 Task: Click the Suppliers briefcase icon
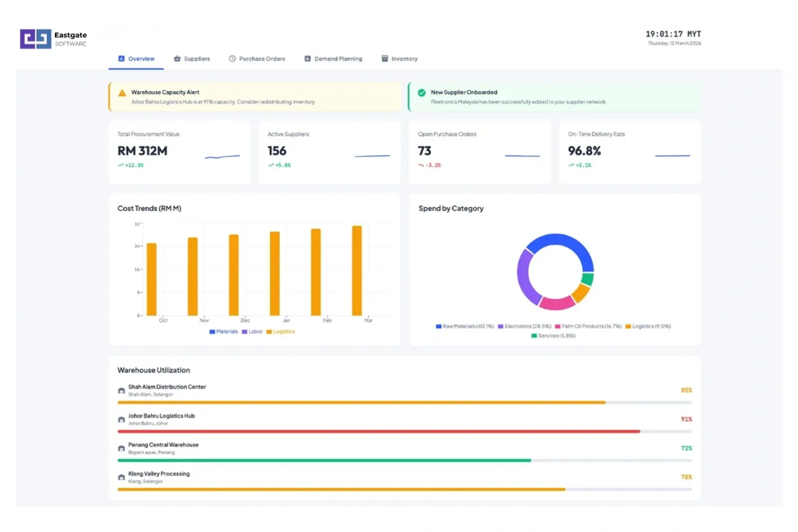tap(177, 58)
